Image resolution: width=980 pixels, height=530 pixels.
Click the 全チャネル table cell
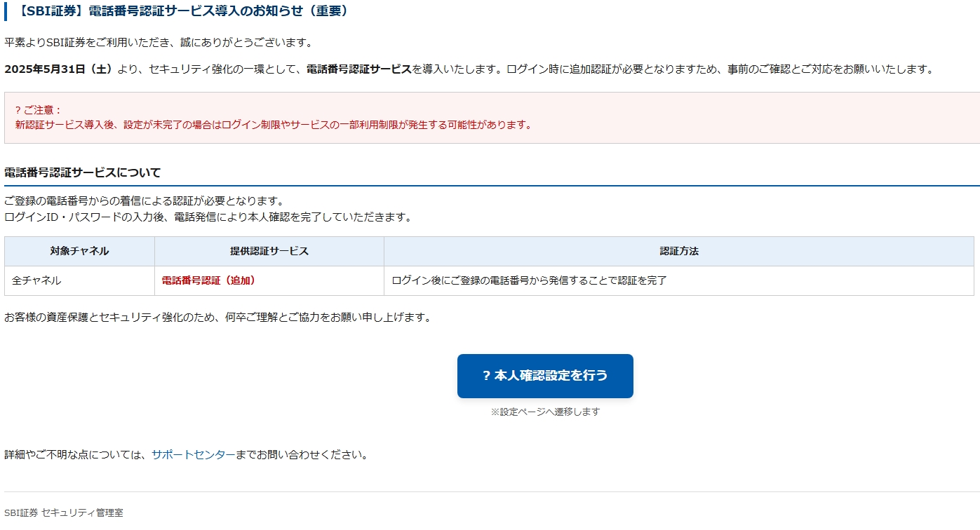tap(36, 280)
